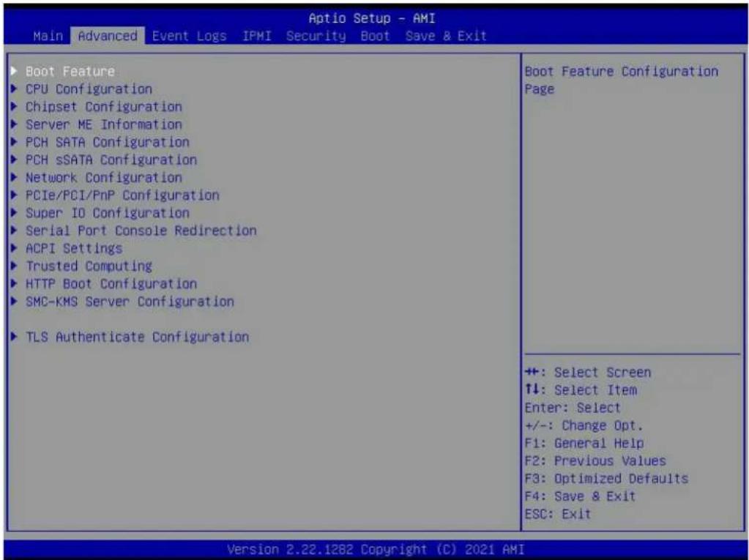Switch to the Event Logs tab

(189, 37)
